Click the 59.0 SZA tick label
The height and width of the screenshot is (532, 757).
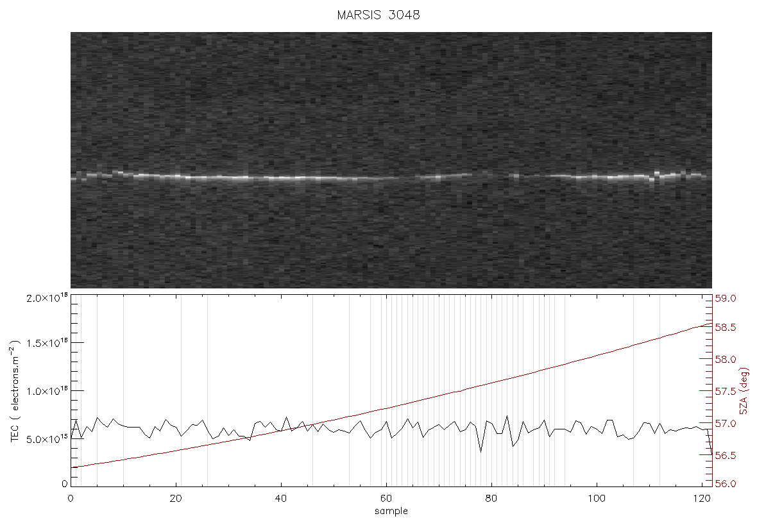pos(725,299)
